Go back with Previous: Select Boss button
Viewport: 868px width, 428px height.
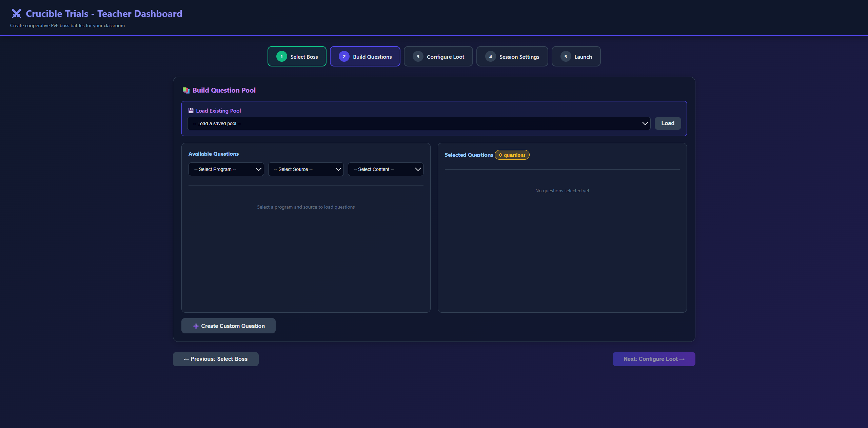point(216,359)
